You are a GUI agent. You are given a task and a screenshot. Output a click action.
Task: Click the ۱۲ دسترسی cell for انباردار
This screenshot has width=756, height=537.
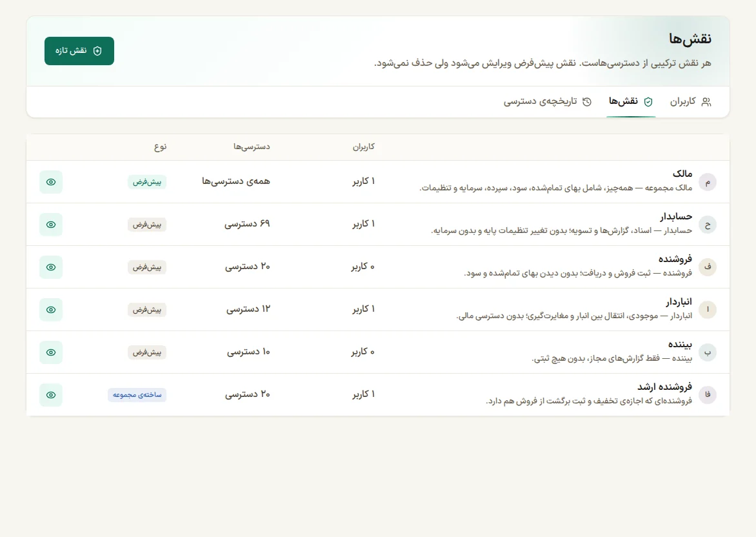tap(248, 309)
